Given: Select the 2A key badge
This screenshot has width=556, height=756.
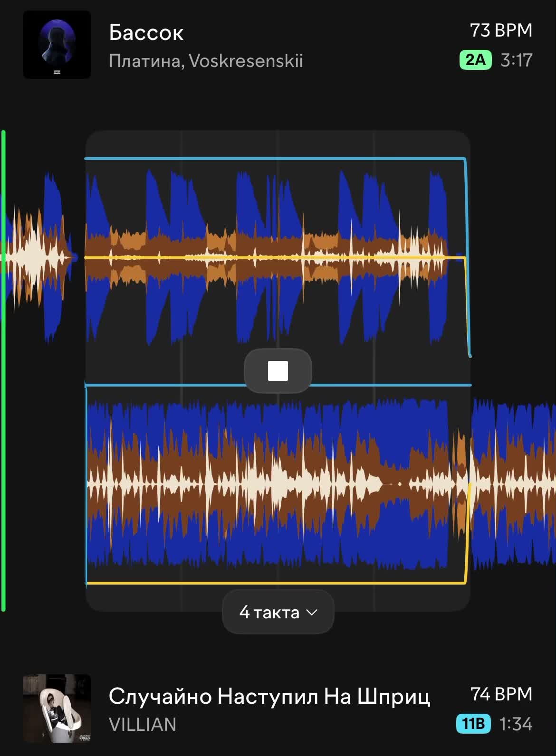Looking at the screenshot, I should coord(475,60).
